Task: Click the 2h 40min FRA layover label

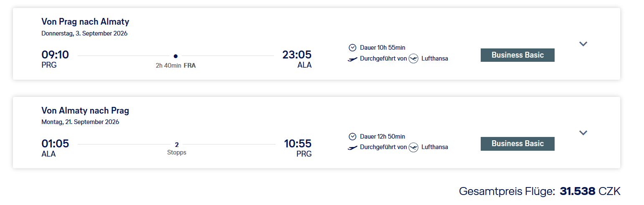Action: [175, 66]
